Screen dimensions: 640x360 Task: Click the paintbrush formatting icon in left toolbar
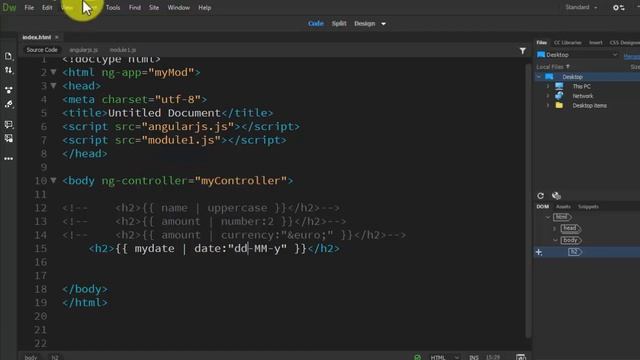coord(9,104)
